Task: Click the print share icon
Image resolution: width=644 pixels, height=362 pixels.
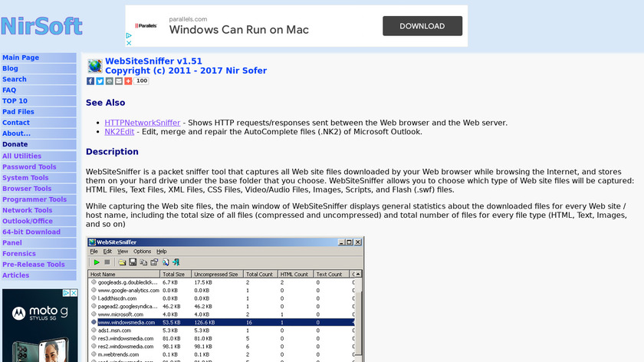Action: click(109, 81)
